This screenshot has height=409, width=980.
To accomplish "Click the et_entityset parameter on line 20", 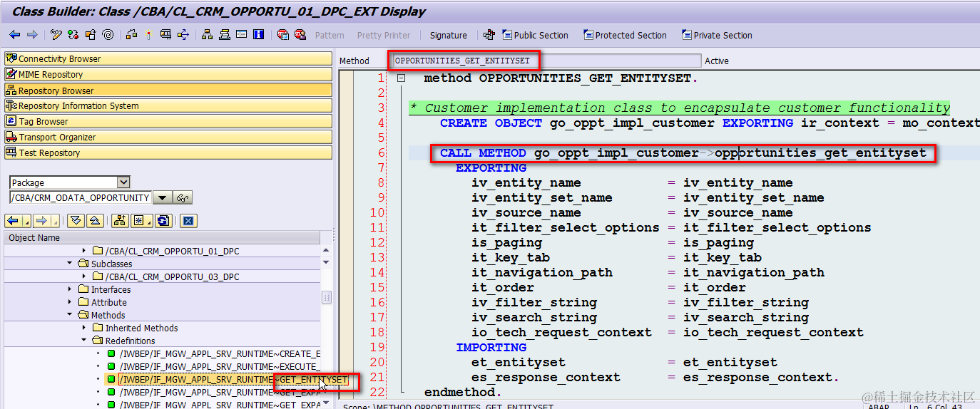I will pos(518,362).
